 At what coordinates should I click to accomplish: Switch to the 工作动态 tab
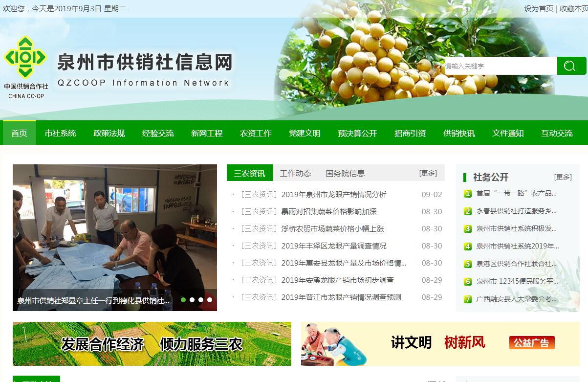coord(295,173)
